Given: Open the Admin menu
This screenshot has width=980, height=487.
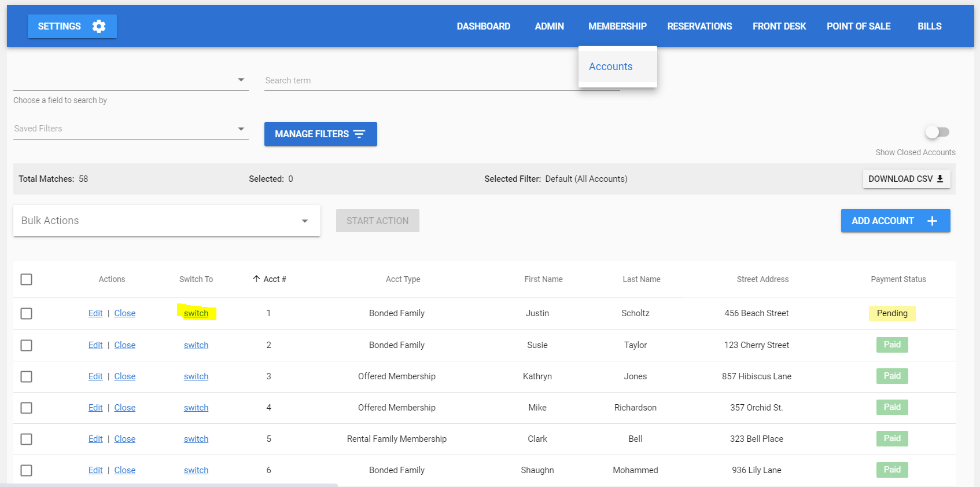Looking at the screenshot, I should (550, 26).
